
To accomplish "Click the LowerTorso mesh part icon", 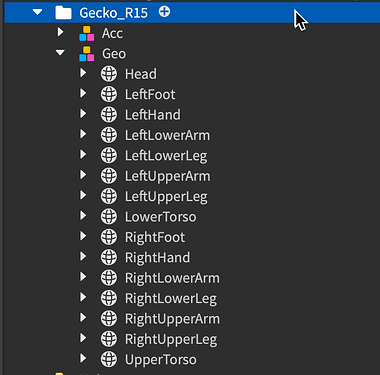I will pyautogui.click(x=109, y=217).
